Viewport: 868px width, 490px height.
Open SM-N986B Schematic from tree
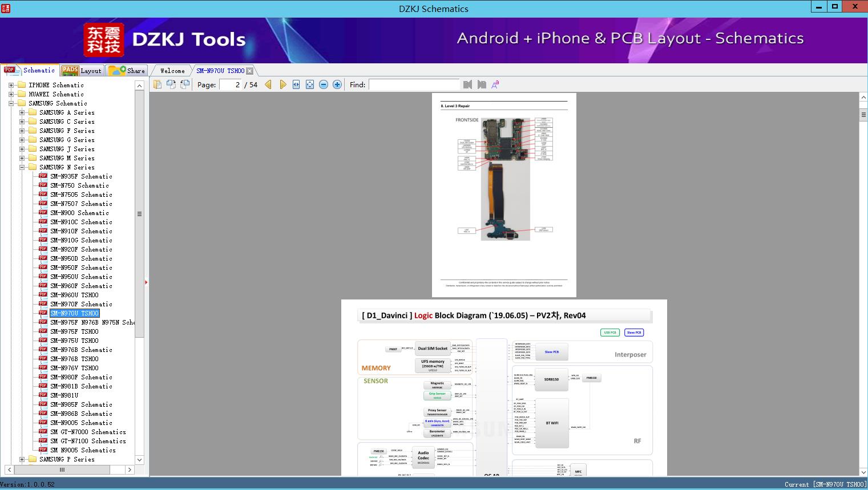point(81,414)
